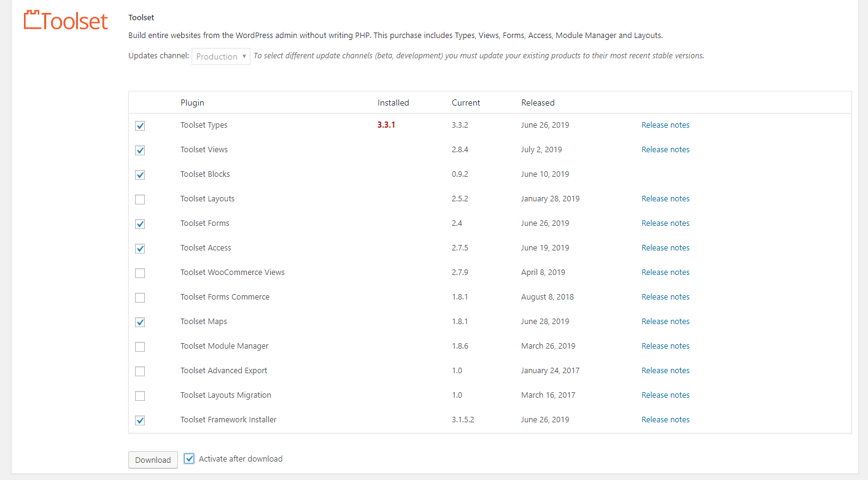Select the August 8, 2018 release date

[x=548, y=297]
